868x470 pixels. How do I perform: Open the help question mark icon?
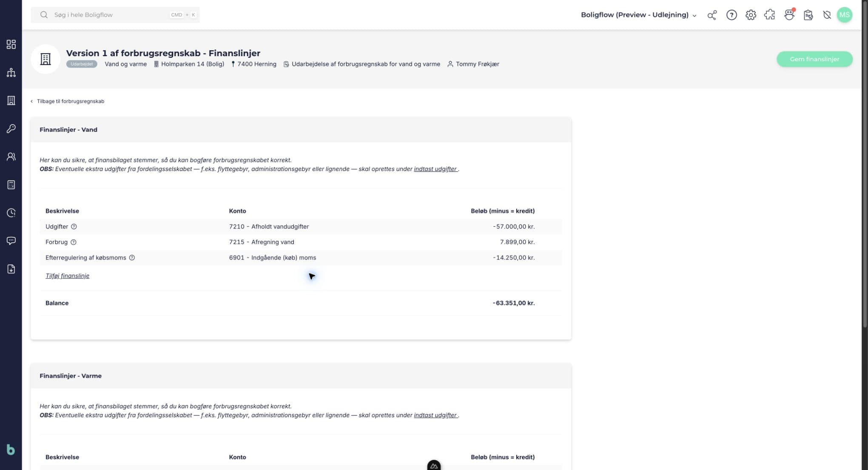(x=731, y=15)
